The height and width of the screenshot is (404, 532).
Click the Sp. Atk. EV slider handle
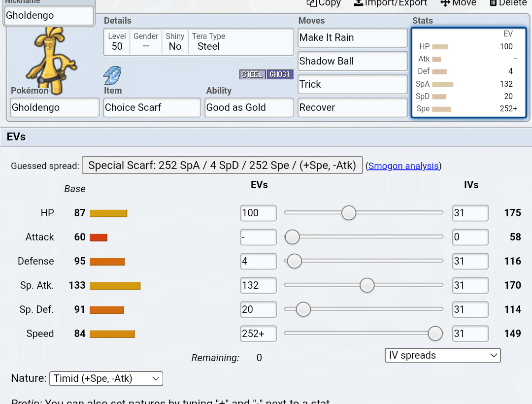pyautogui.click(x=367, y=285)
